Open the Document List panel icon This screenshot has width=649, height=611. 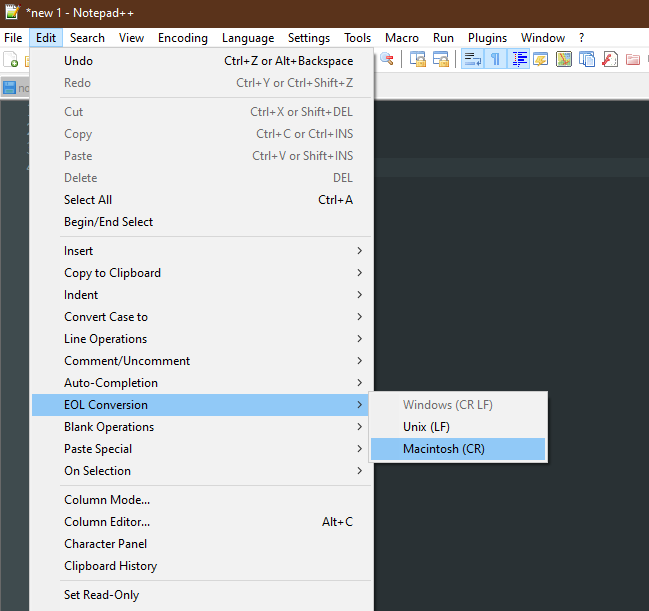coord(587,59)
